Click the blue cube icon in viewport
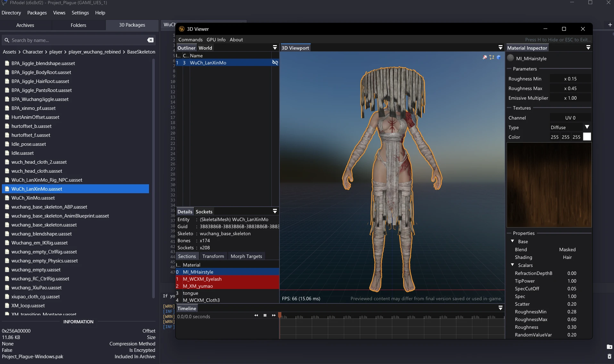Image resolution: width=614 pixels, height=364 pixels. (499, 57)
